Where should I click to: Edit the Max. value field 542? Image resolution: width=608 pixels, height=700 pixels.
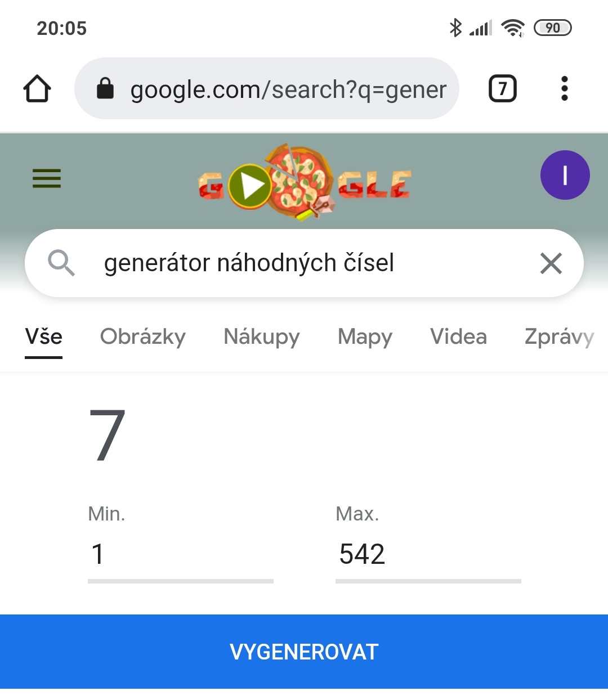[x=428, y=554]
